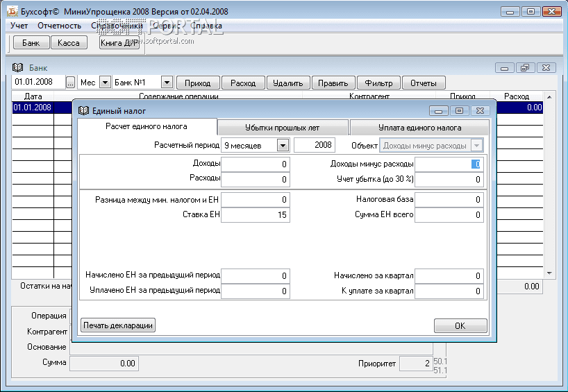This screenshot has width=568, height=392.
Task: Minimize the Единый налог dialog
Action: tap(438, 111)
